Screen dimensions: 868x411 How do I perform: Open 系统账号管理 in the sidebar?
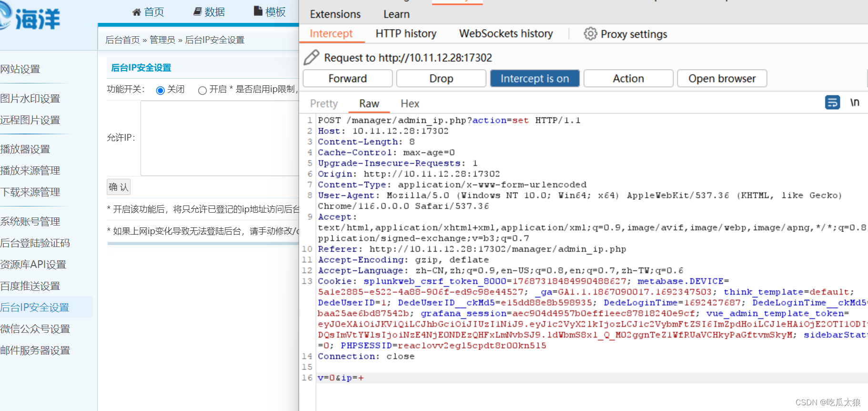click(x=30, y=222)
